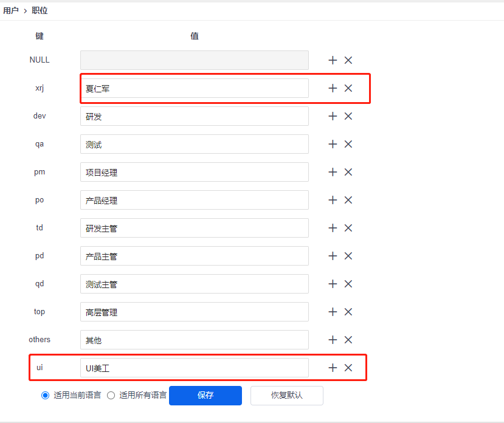Delete the others row
The width and height of the screenshot is (504, 423).
tap(348, 340)
